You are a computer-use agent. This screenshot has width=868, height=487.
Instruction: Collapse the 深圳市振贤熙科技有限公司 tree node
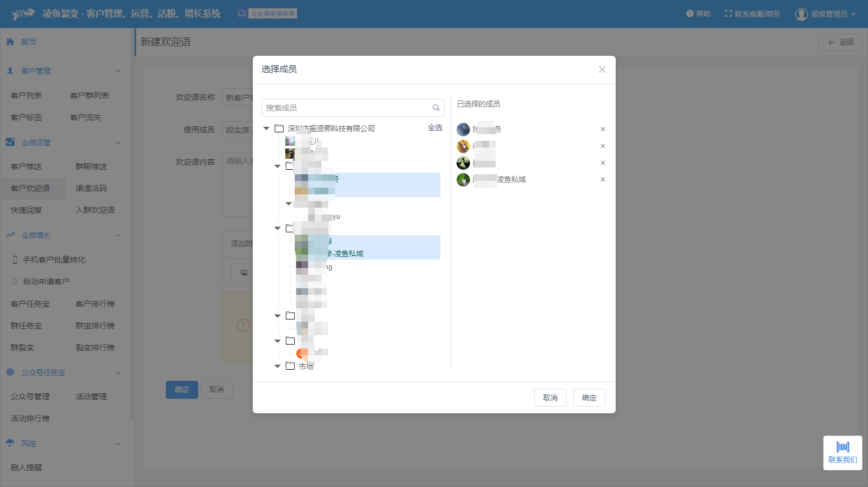pyautogui.click(x=266, y=128)
